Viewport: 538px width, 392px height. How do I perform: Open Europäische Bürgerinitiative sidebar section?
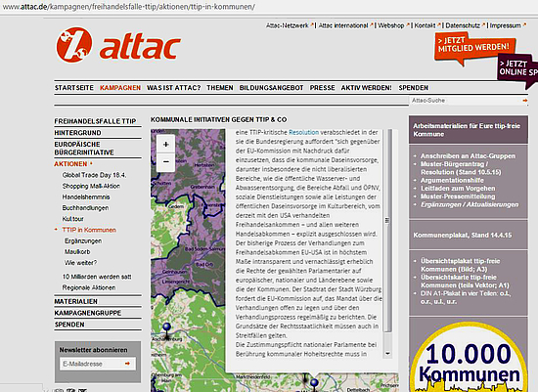point(84,149)
